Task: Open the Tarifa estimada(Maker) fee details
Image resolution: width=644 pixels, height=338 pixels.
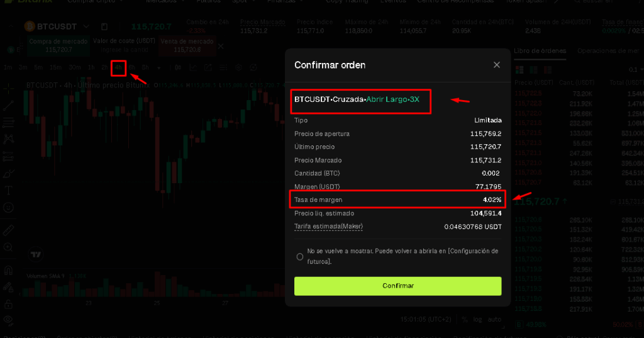Action: pos(328,227)
